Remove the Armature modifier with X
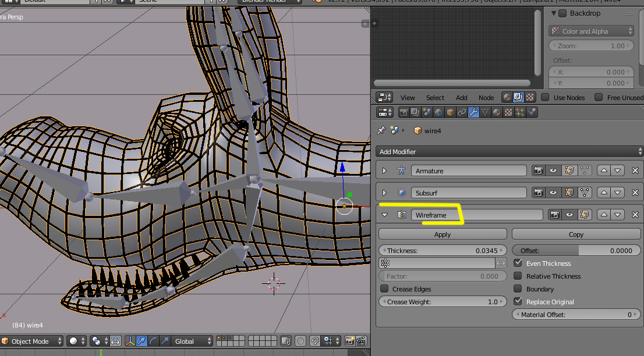The width and height of the screenshot is (644, 356). [635, 171]
